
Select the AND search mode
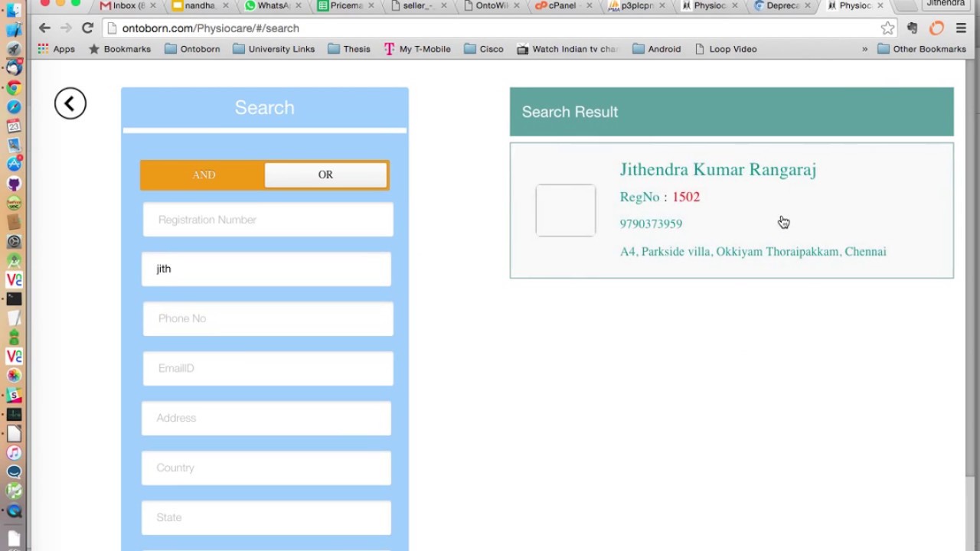click(x=204, y=175)
